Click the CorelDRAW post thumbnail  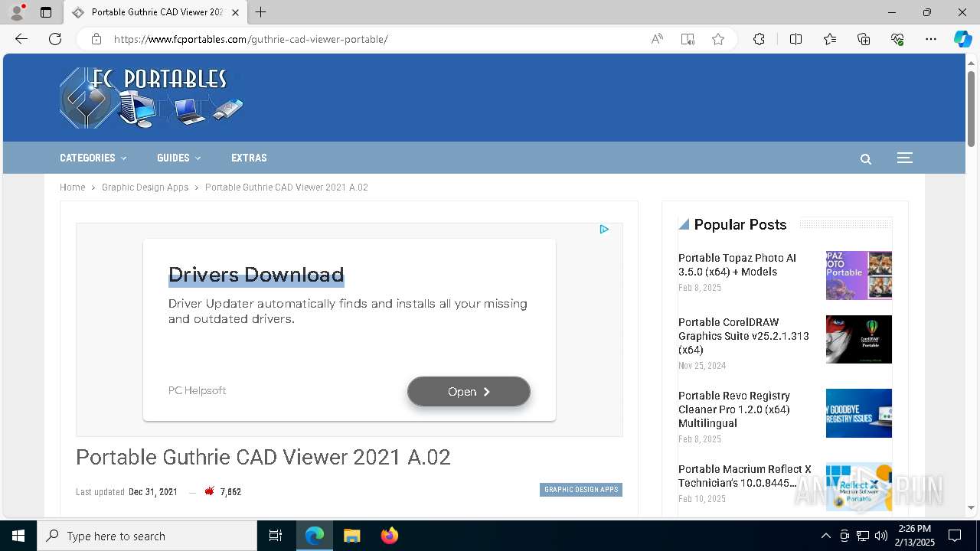pos(859,339)
